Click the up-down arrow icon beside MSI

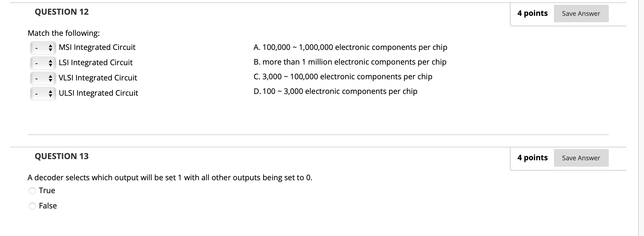[x=50, y=47]
